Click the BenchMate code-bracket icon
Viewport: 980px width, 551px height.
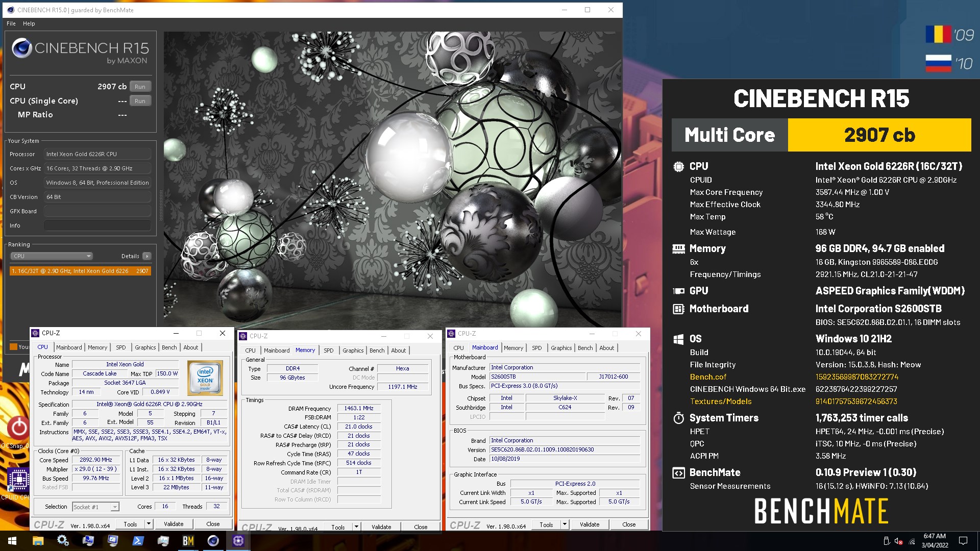[x=678, y=472]
